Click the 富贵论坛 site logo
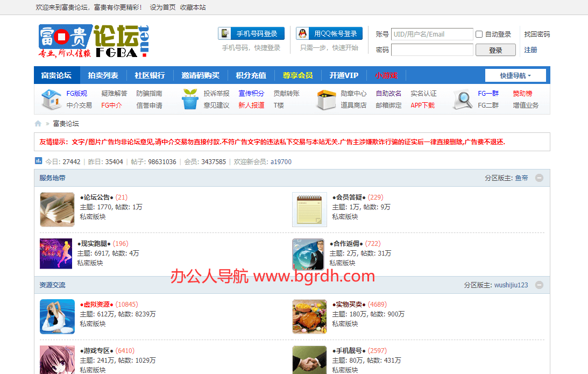The image size is (588, 374). click(x=93, y=41)
